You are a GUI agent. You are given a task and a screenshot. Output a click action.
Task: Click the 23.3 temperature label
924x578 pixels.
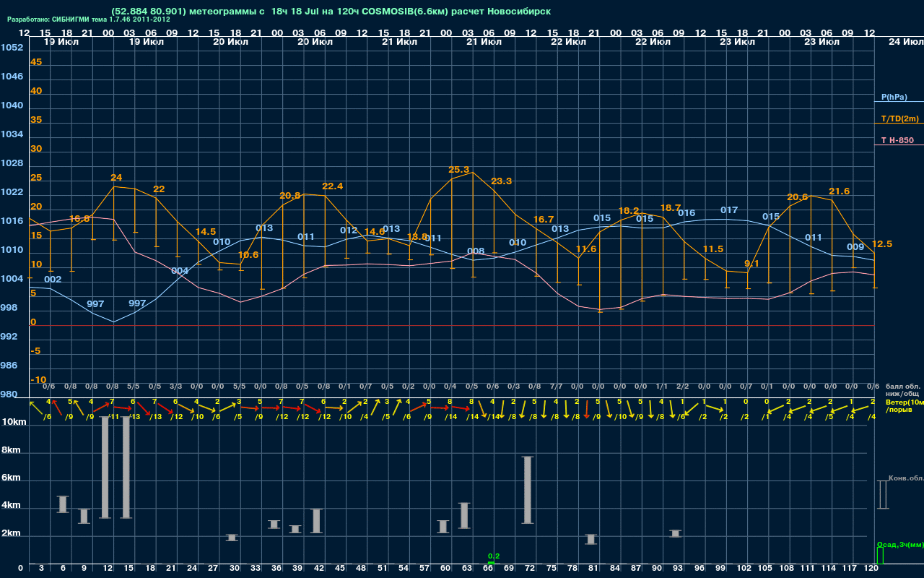pyautogui.click(x=501, y=181)
